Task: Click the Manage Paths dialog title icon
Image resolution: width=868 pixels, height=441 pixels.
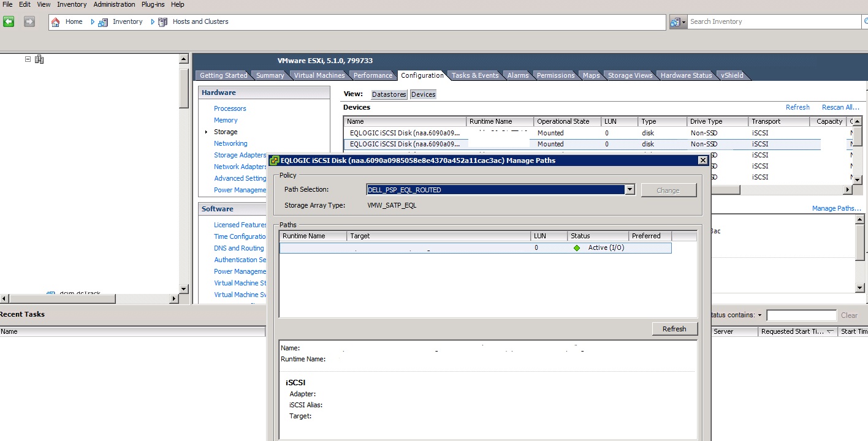Action: click(275, 160)
